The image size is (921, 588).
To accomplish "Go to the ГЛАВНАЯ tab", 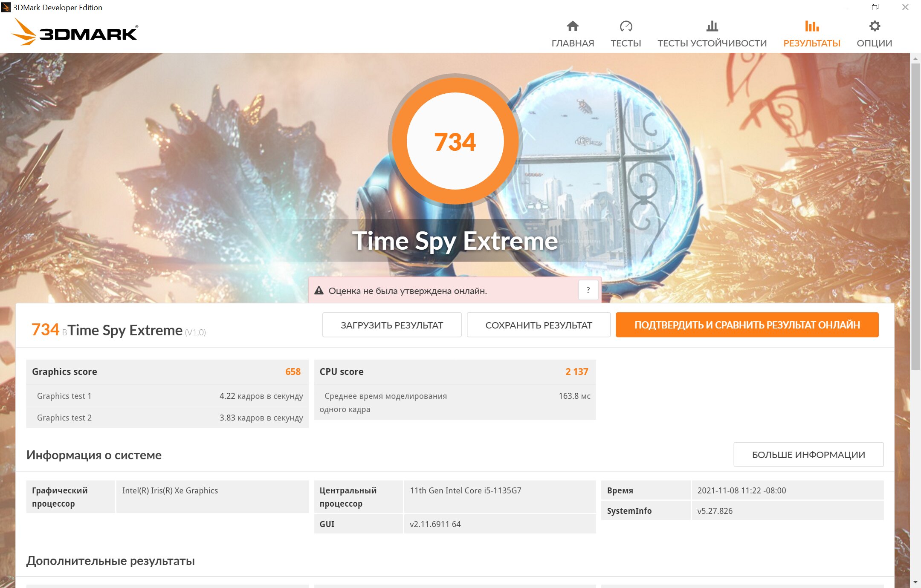I will click(x=572, y=43).
